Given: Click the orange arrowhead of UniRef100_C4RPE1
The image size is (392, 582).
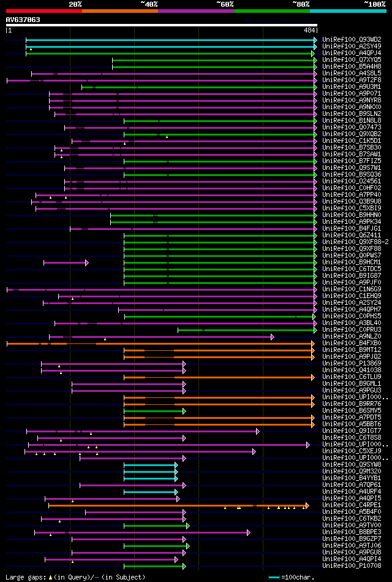Looking at the screenshot, I should click(x=307, y=505).
